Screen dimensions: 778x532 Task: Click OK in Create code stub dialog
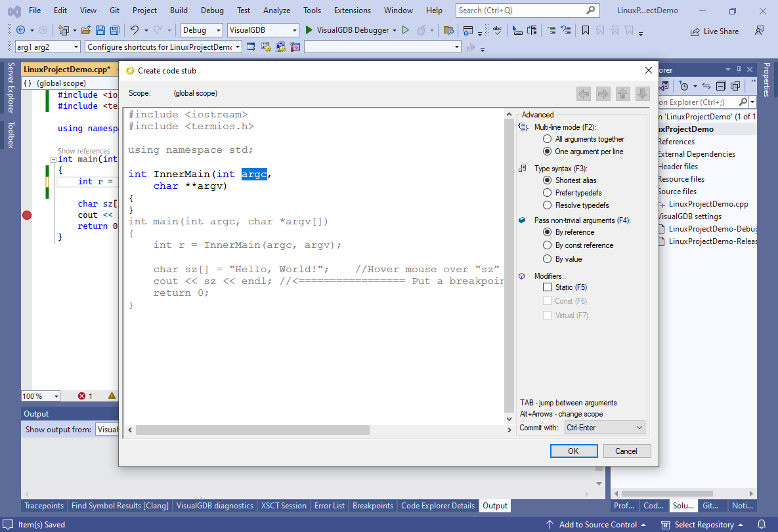(x=574, y=451)
